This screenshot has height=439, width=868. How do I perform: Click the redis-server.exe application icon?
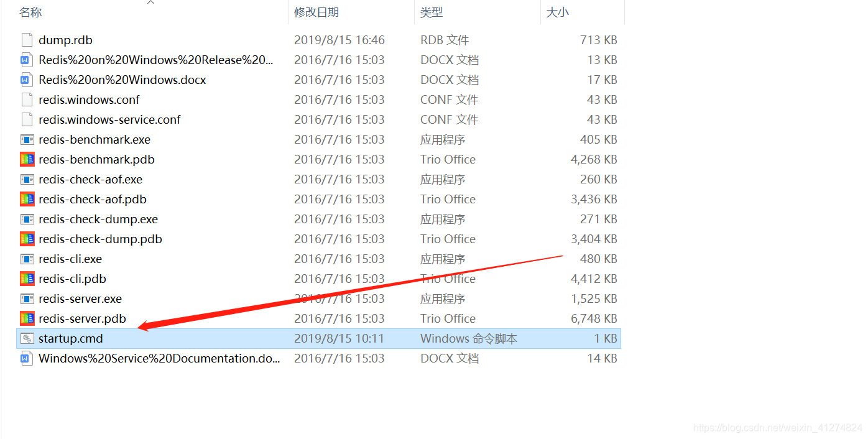pyautogui.click(x=27, y=299)
